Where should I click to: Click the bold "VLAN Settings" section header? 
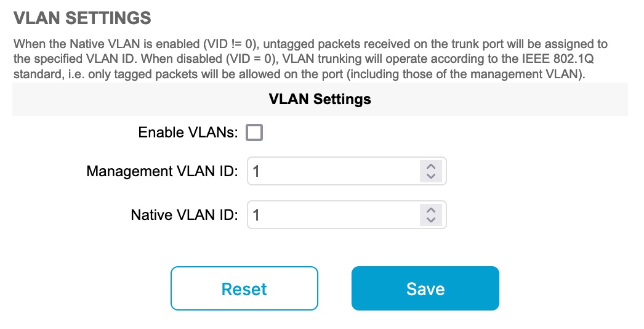[320, 99]
